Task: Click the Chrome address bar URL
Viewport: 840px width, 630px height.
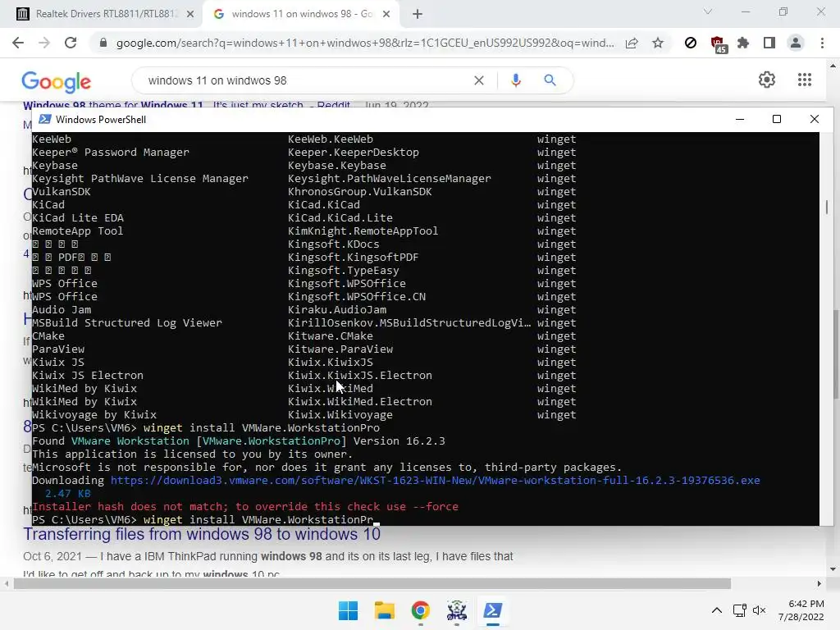Action: [x=365, y=43]
